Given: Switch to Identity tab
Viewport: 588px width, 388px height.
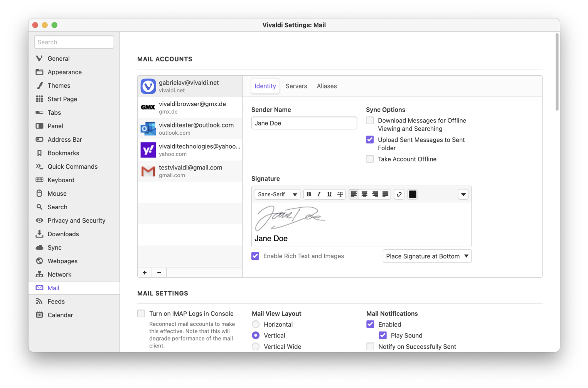Looking at the screenshot, I should coord(265,86).
